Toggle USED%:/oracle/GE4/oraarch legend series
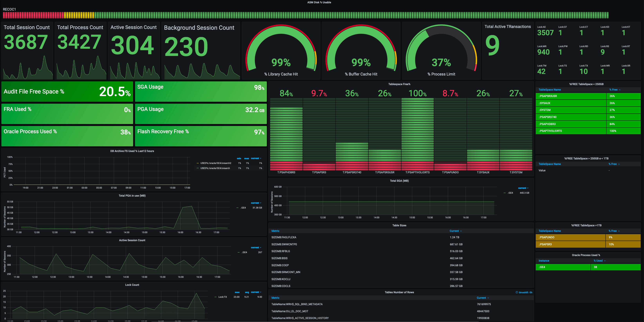Image resolution: width=644 pixels, height=322 pixels. pyautogui.click(x=215, y=168)
